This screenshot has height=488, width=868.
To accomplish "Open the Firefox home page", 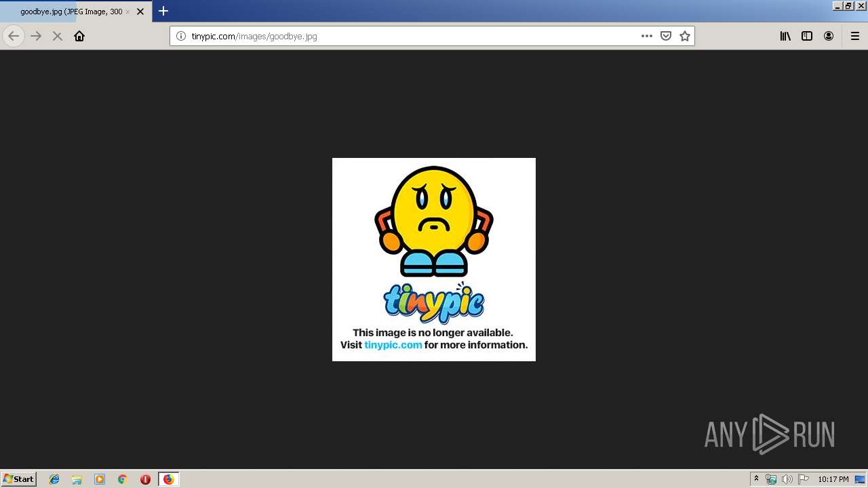I will (79, 36).
